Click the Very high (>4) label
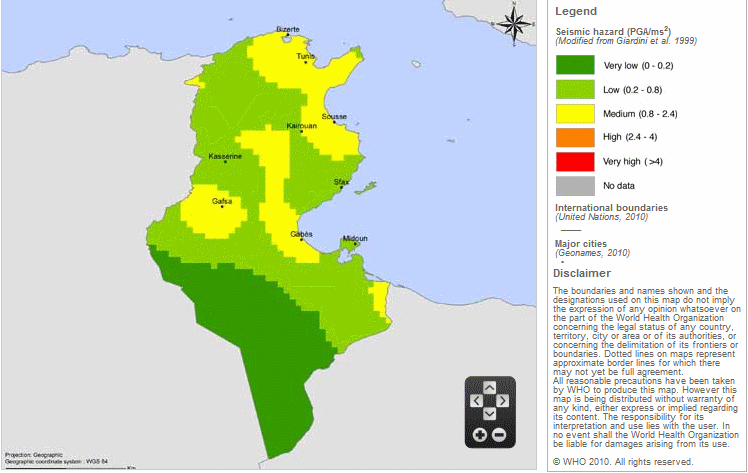Image resolution: width=748 pixels, height=473 pixels. point(633,162)
